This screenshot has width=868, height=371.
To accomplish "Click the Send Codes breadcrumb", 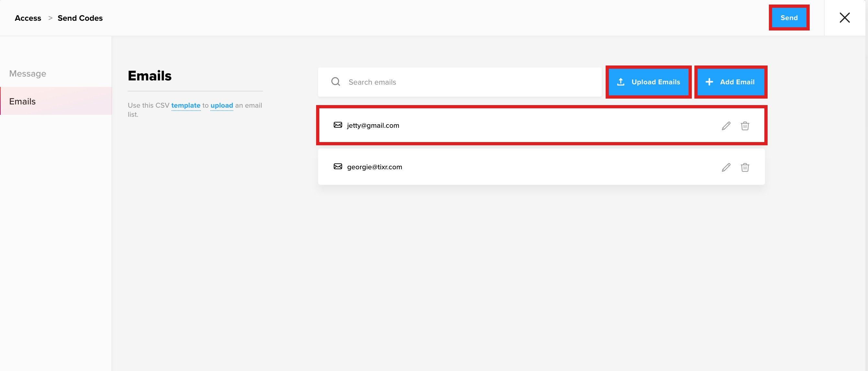I will pyautogui.click(x=80, y=18).
